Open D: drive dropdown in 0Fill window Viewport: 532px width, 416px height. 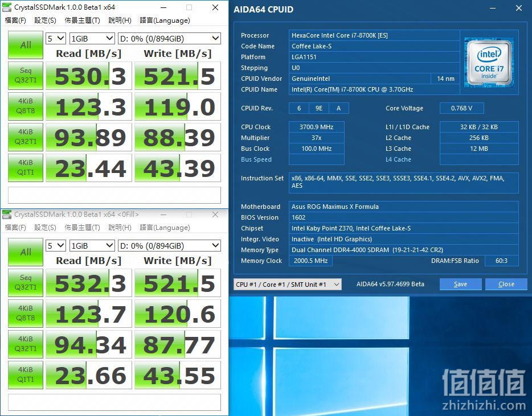pyautogui.click(x=169, y=246)
